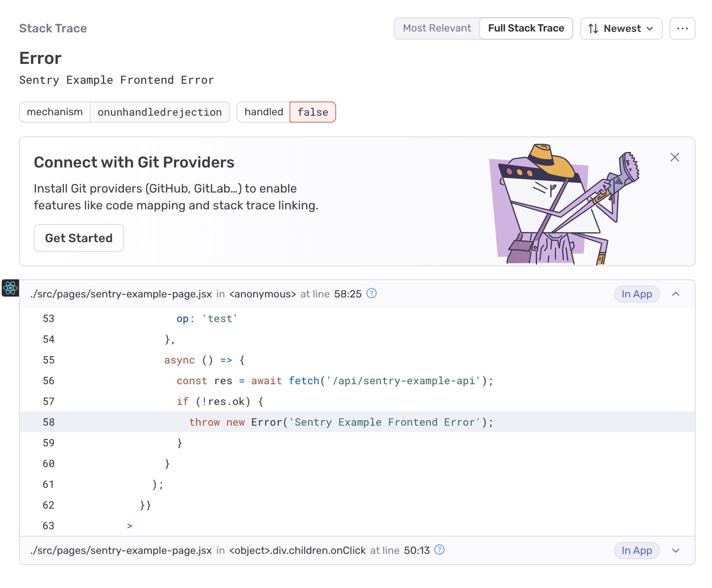The width and height of the screenshot is (712, 588).
Task: Click the help icon next to line 50:13
Action: 439,550
